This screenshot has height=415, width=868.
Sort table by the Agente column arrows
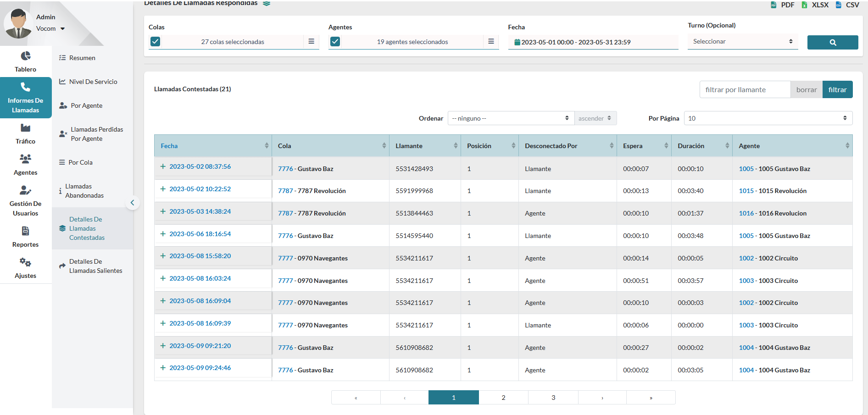pos(847,146)
